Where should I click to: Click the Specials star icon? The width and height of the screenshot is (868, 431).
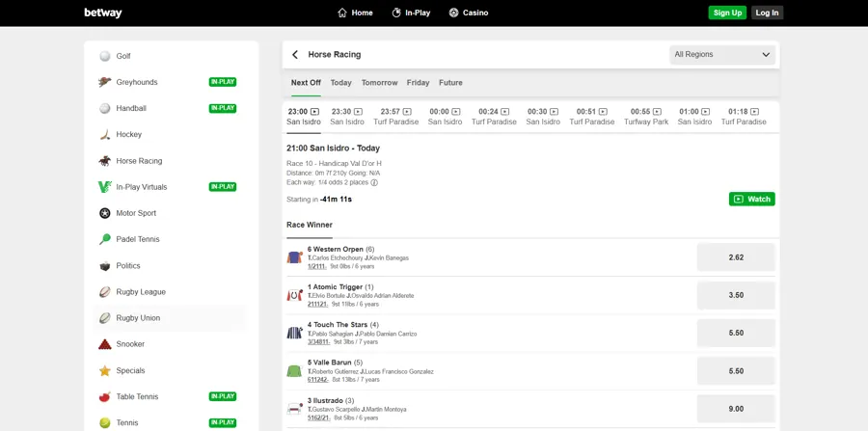pos(104,370)
